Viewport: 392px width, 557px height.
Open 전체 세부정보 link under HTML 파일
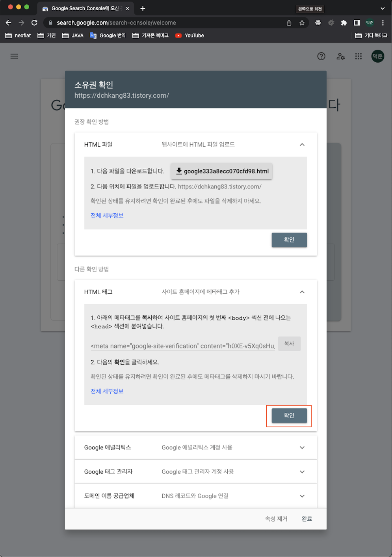click(x=107, y=215)
